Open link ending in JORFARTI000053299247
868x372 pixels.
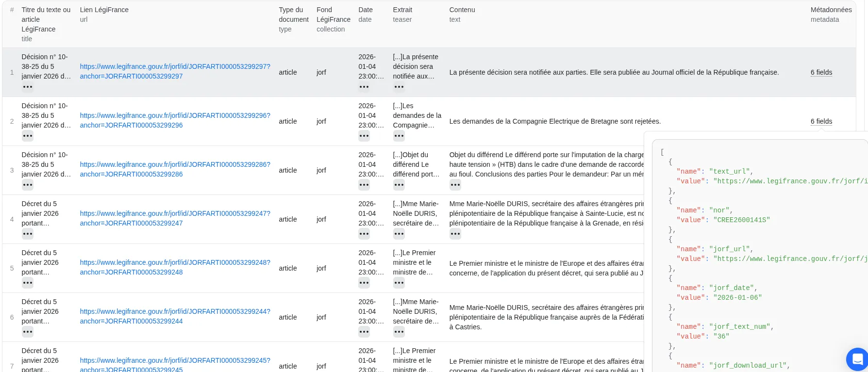[x=175, y=218]
